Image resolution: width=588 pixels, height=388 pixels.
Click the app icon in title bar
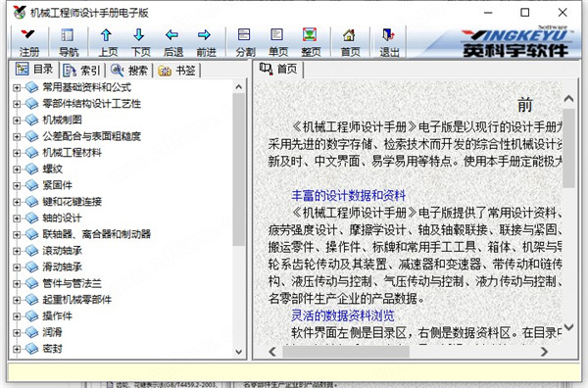coord(20,13)
